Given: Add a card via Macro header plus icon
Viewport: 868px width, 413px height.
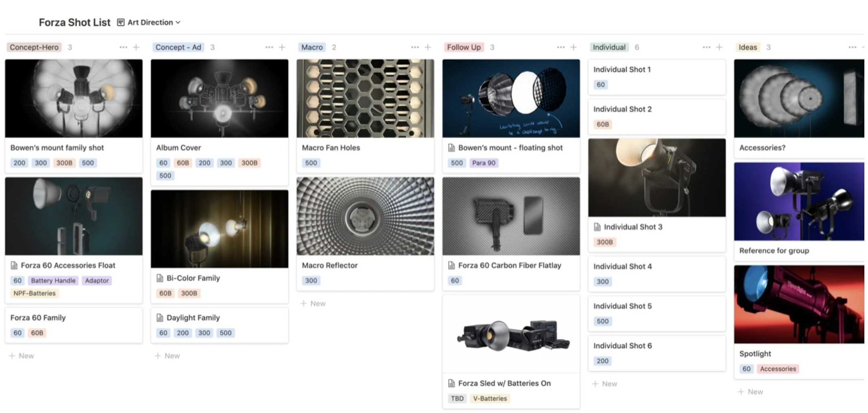Looking at the screenshot, I should click(x=428, y=47).
